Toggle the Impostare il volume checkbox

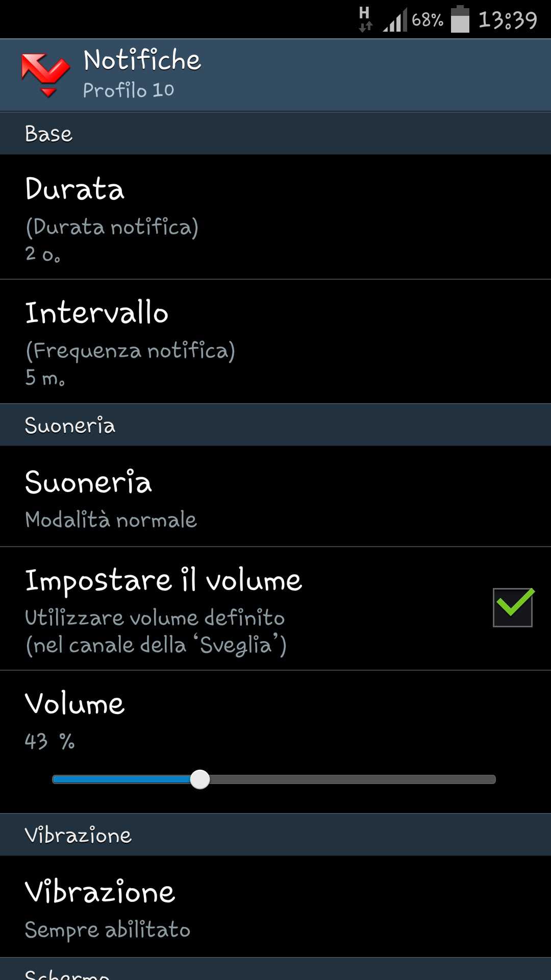pos(513,607)
